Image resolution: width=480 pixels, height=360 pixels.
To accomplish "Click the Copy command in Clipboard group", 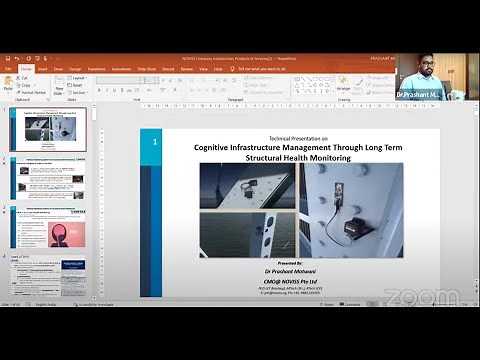I will pos(23,85).
